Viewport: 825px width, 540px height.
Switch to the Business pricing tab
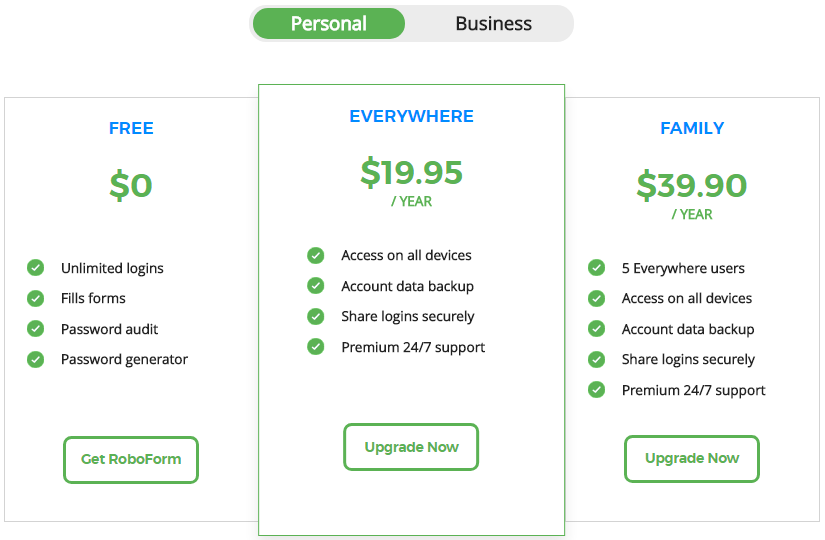493,24
